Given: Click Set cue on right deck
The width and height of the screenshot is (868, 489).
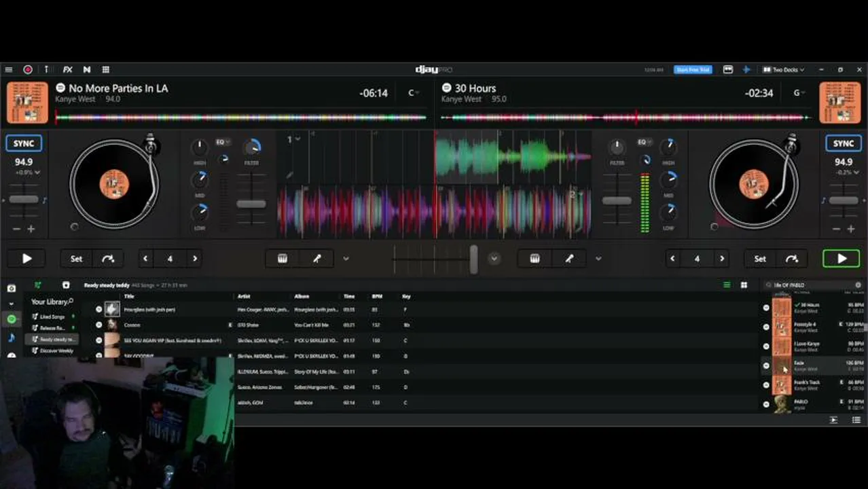Looking at the screenshot, I should [760, 259].
